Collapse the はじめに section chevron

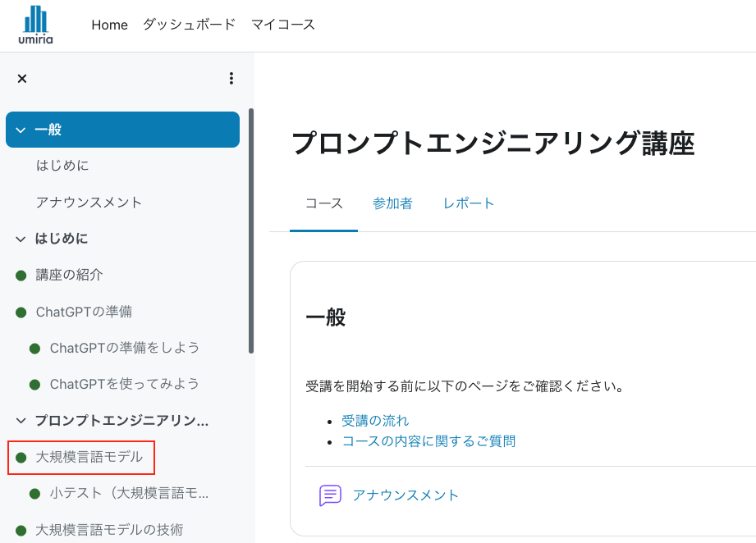pos(21,240)
